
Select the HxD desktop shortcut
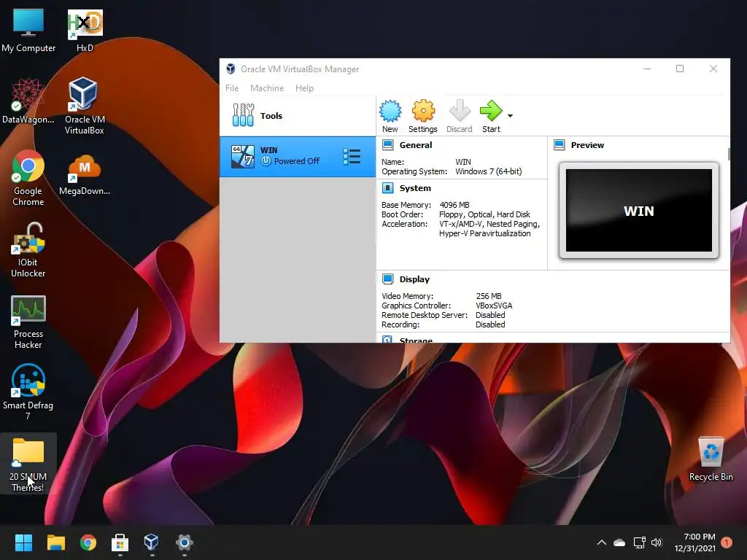tap(85, 31)
